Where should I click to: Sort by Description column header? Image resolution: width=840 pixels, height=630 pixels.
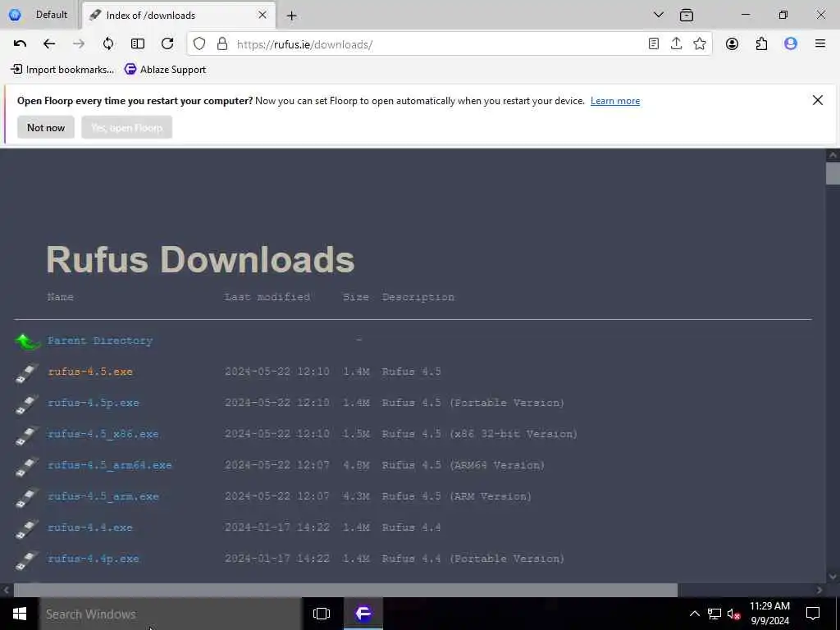(418, 297)
